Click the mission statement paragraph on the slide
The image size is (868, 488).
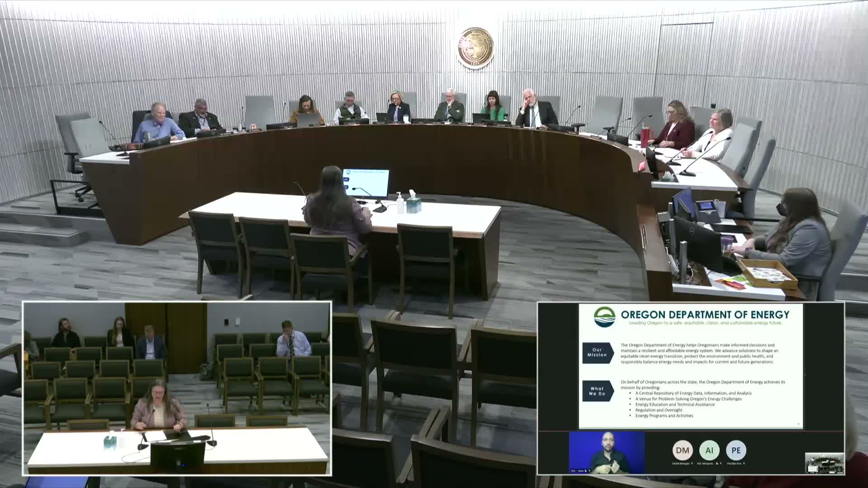click(x=699, y=353)
